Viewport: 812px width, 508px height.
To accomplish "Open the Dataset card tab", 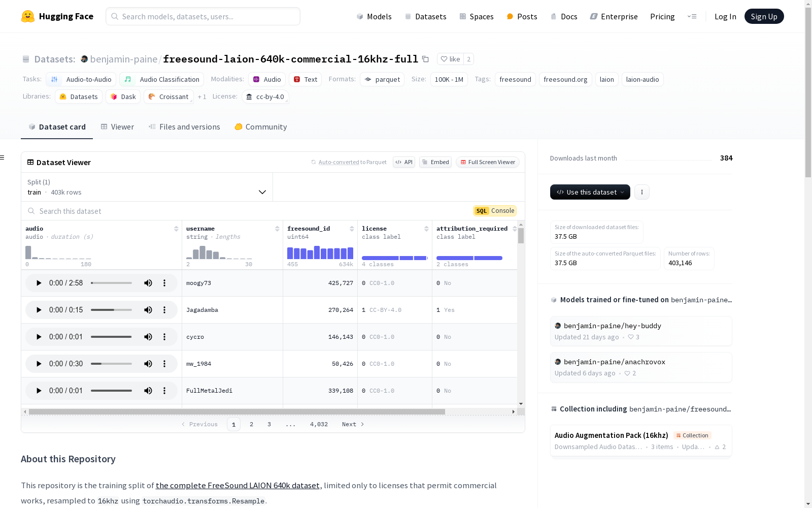I will 57,127.
